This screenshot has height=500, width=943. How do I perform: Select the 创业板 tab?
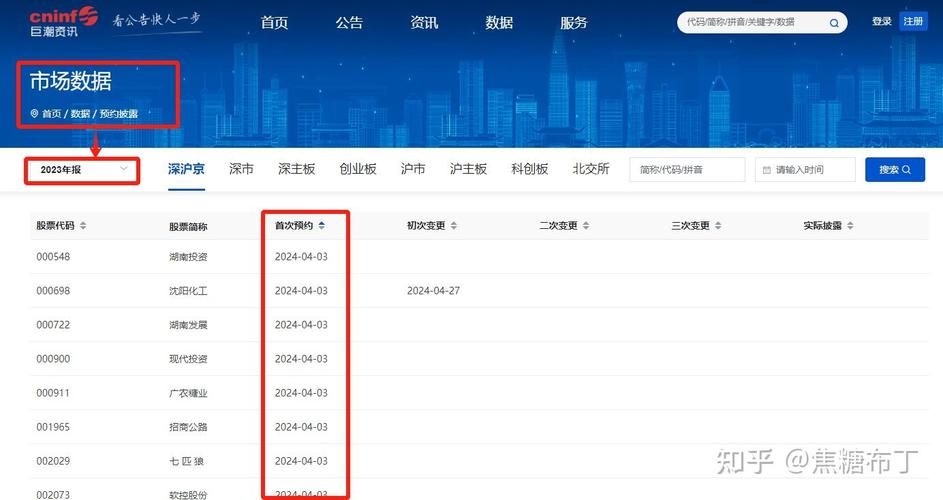pos(358,169)
